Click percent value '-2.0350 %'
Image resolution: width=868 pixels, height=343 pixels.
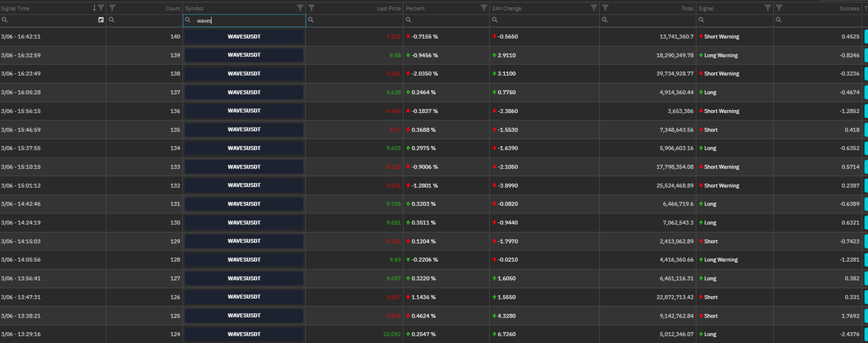425,74
